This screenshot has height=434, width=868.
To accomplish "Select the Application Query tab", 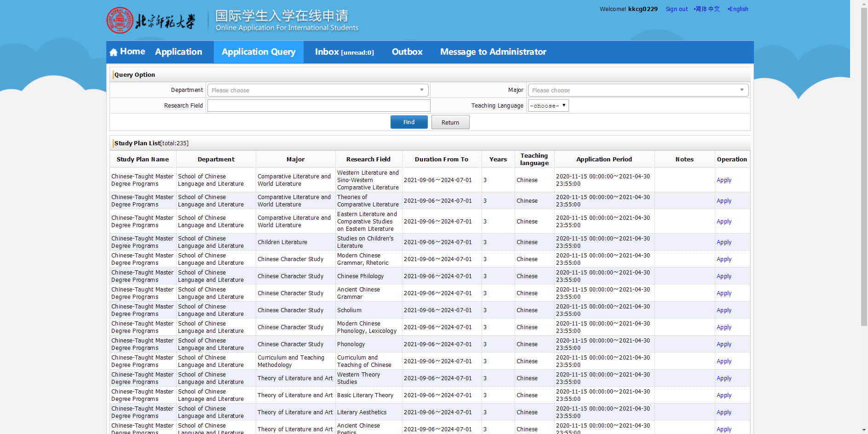I will click(259, 52).
